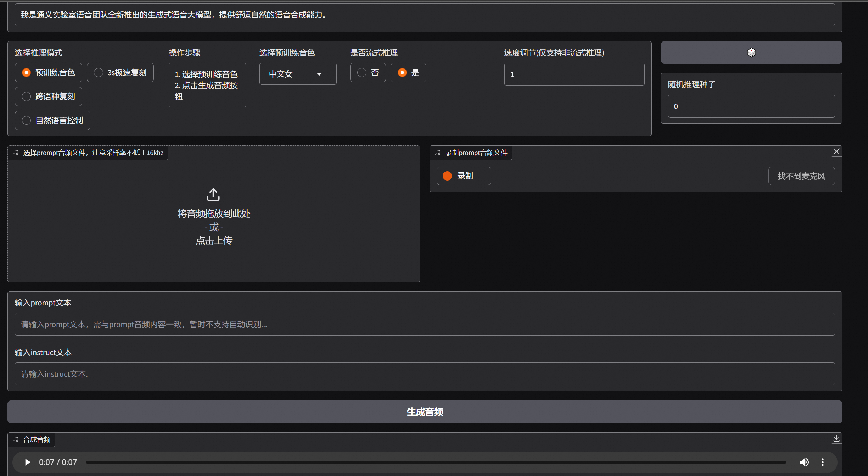Screen dimensions: 868x476
Task: Click the upload arrow icon
Action: click(x=213, y=195)
